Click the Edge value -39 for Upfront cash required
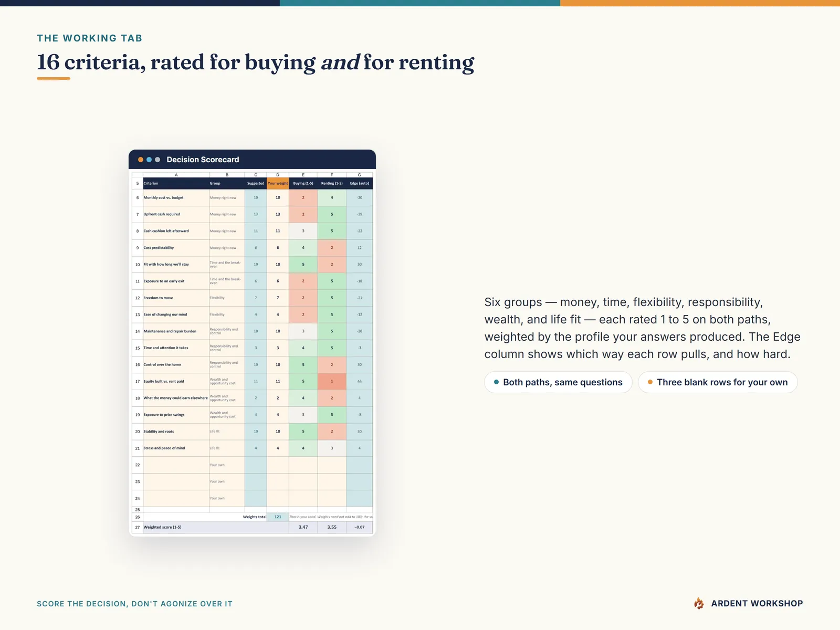840x630 pixels. click(360, 214)
